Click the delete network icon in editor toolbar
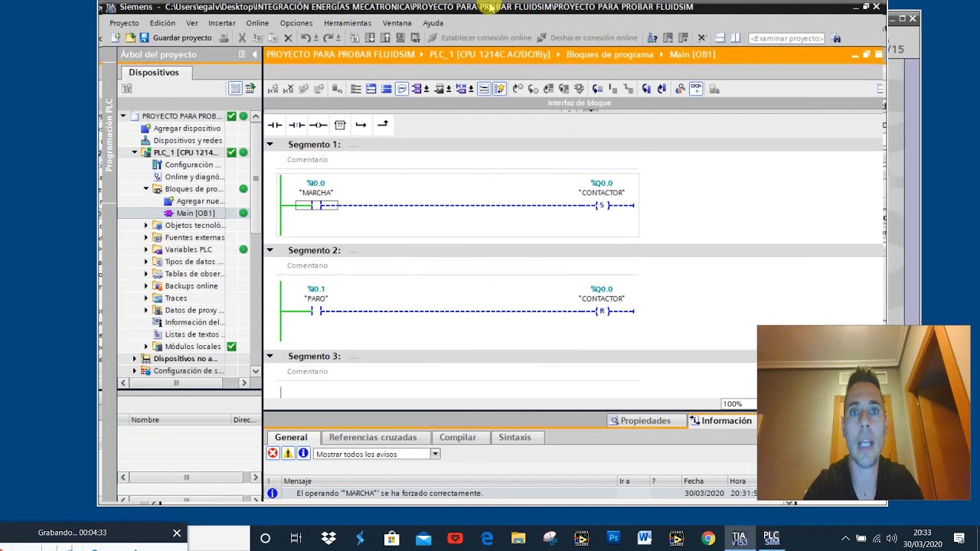 coord(288,89)
